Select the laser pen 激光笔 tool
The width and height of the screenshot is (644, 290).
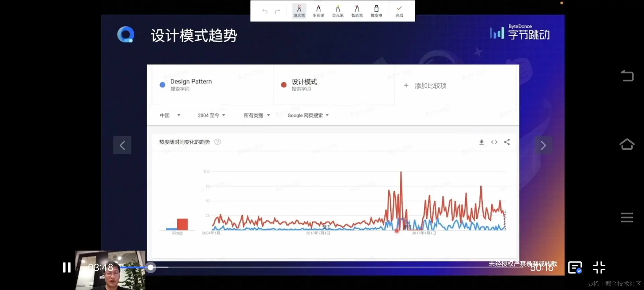click(x=299, y=11)
